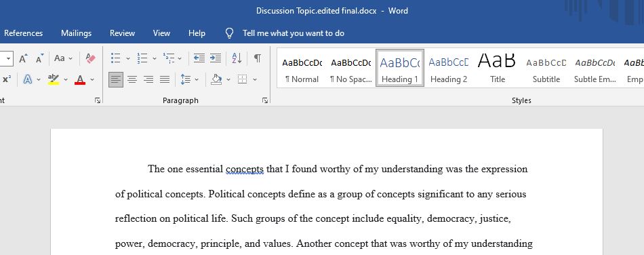Viewport: 644px width, 255px height.
Task: Open the Font dialog launcher
Action: click(98, 100)
